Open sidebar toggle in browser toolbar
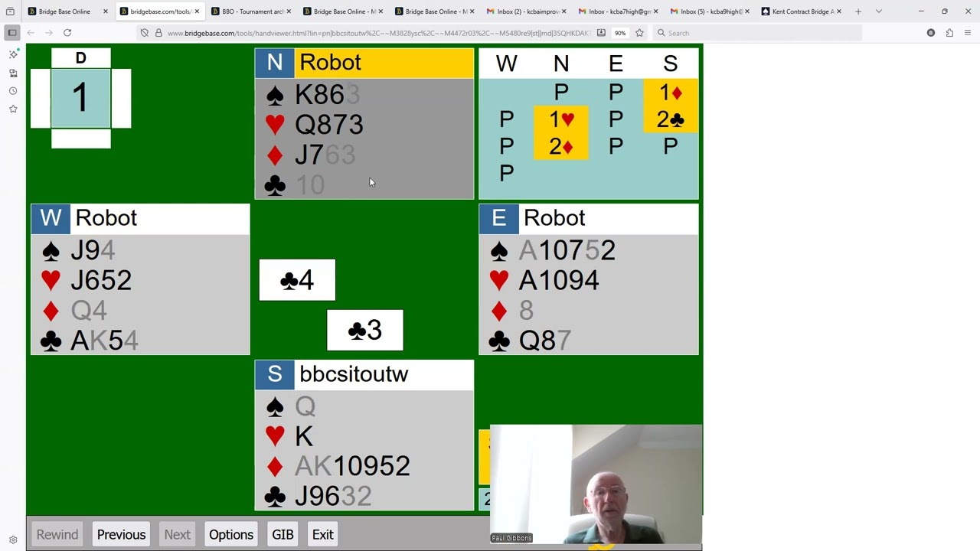The image size is (980, 551). click(x=12, y=33)
